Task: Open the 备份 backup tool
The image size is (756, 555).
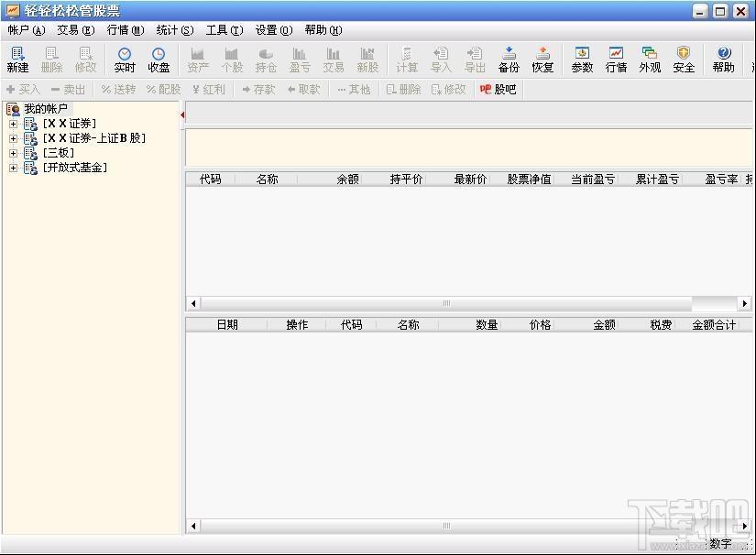Action: tap(509, 60)
